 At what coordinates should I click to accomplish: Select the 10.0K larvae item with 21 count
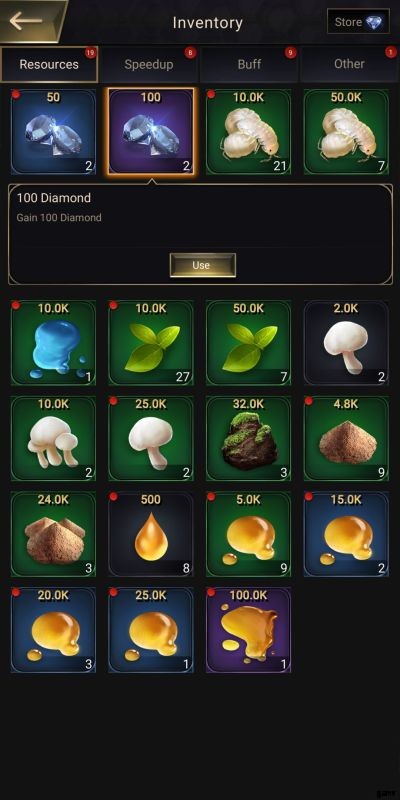pyautogui.click(x=248, y=132)
